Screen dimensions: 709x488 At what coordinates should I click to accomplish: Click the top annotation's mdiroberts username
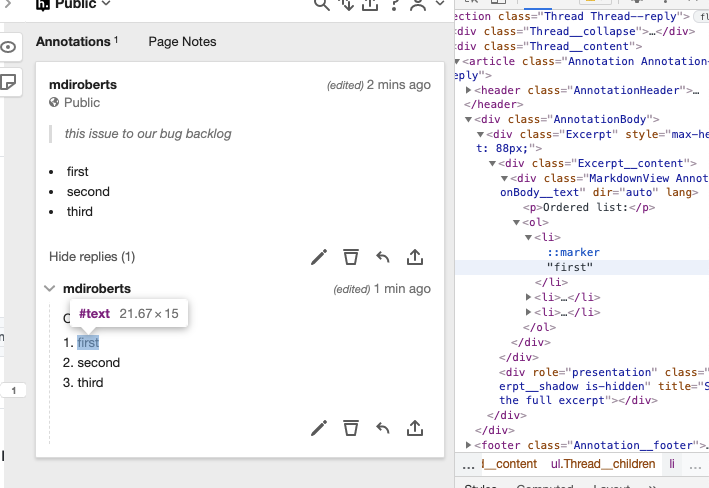coord(83,85)
